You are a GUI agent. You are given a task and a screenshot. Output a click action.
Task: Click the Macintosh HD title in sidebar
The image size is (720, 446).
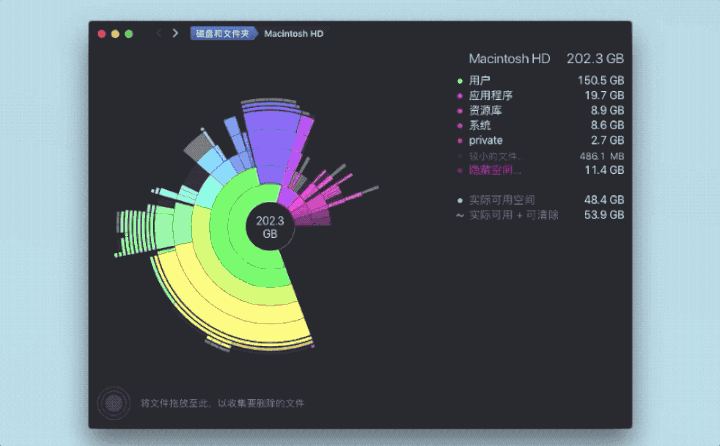509,59
